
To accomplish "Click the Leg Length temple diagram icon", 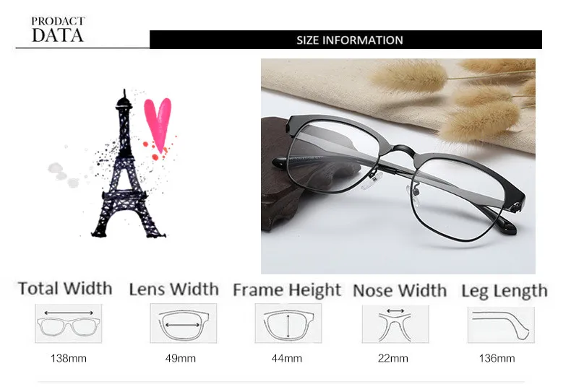I will [x=501, y=325].
